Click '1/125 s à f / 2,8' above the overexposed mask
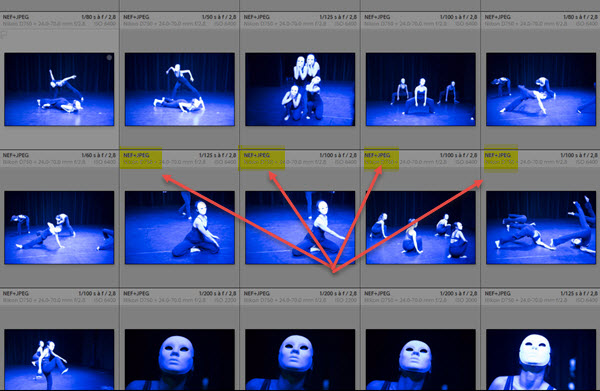 click(579, 293)
